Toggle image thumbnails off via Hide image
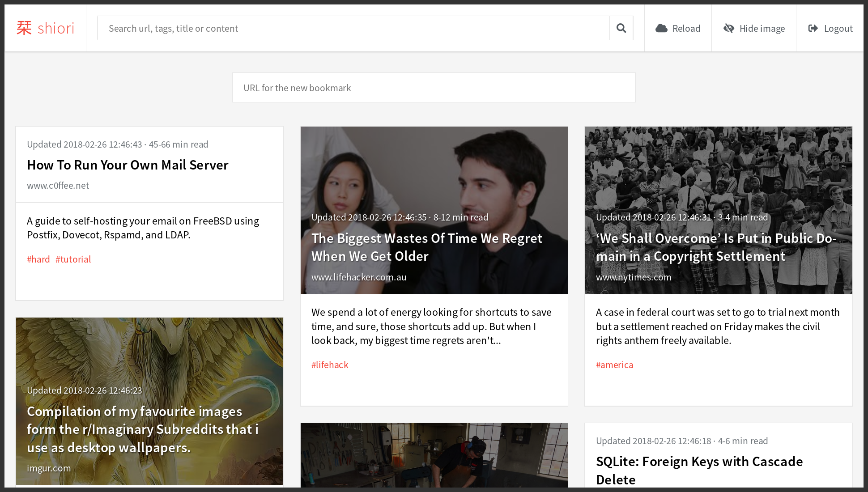868x492 pixels. (754, 28)
